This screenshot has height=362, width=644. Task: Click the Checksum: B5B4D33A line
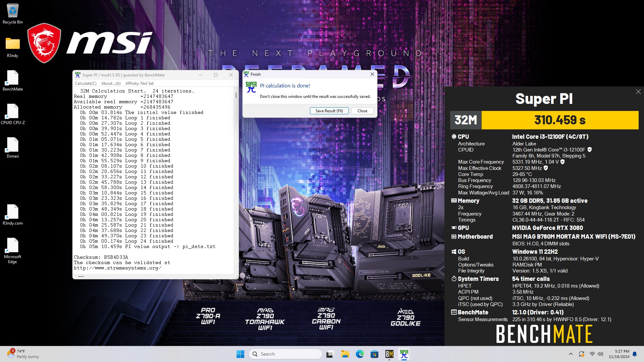101,257
